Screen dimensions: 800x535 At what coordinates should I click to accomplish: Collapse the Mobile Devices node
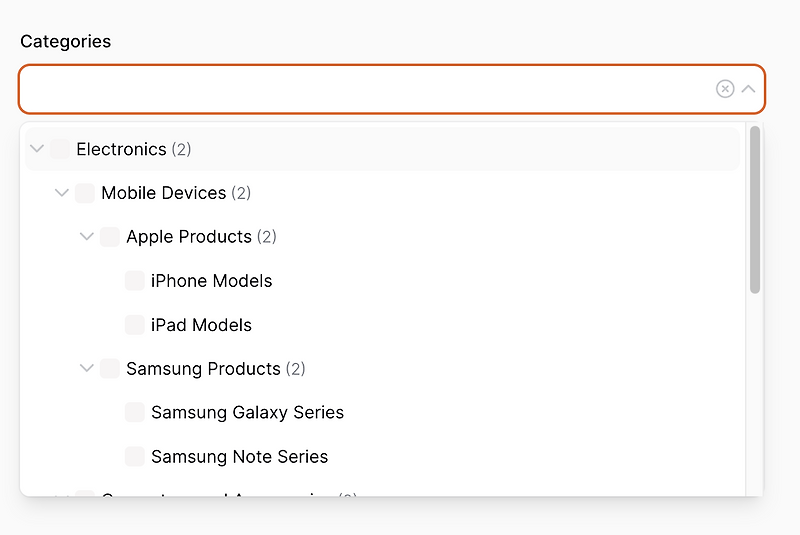(x=62, y=193)
